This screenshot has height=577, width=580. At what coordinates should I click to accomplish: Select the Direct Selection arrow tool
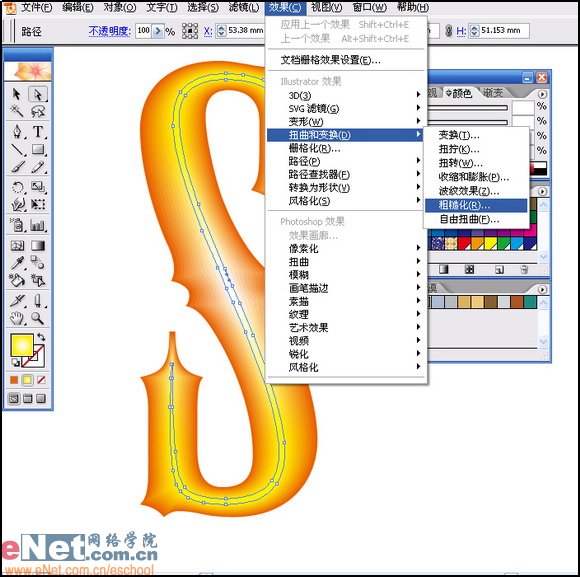tap(38, 94)
